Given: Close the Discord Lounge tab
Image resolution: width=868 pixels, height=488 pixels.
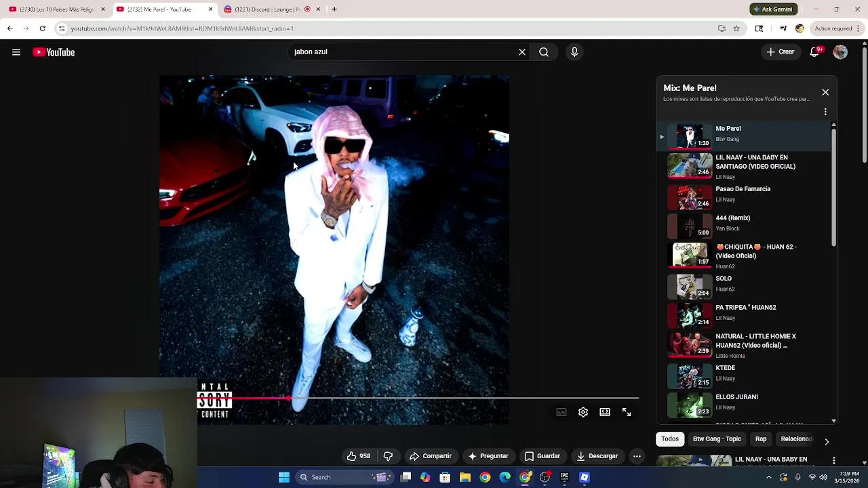Looking at the screenshot, I should tap(317, 9).
